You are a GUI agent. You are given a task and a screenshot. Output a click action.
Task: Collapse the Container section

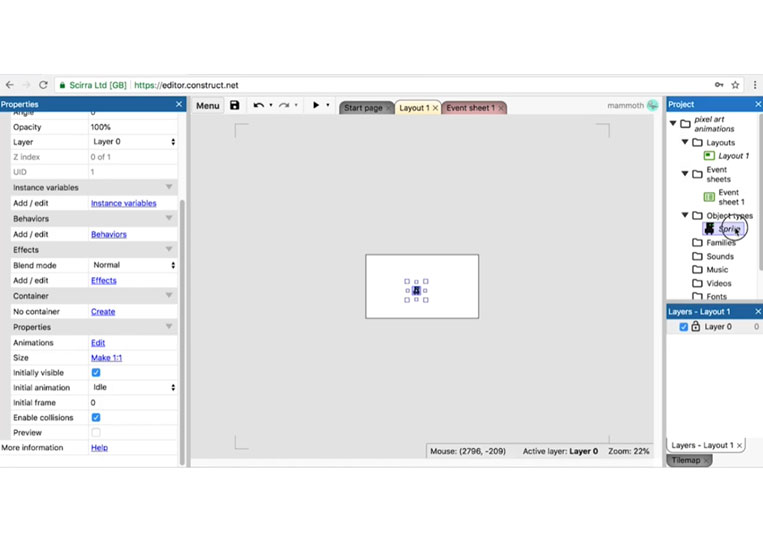(169, 296)
